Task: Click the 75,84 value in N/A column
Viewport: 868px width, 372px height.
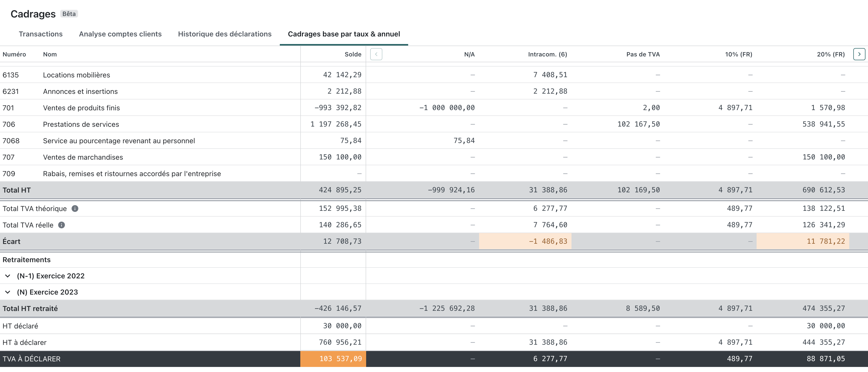Action: coord(464,141)
